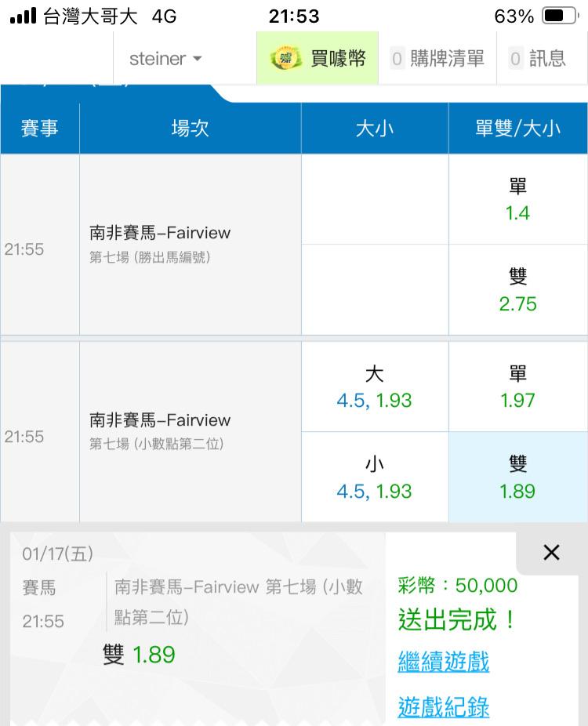Click the 繼續遊戲 link

[x=444, y=662]
